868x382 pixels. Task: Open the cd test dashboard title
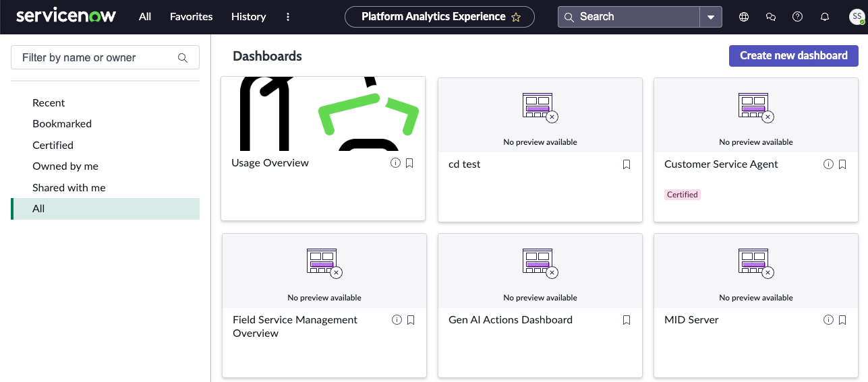tap(465, 164)
